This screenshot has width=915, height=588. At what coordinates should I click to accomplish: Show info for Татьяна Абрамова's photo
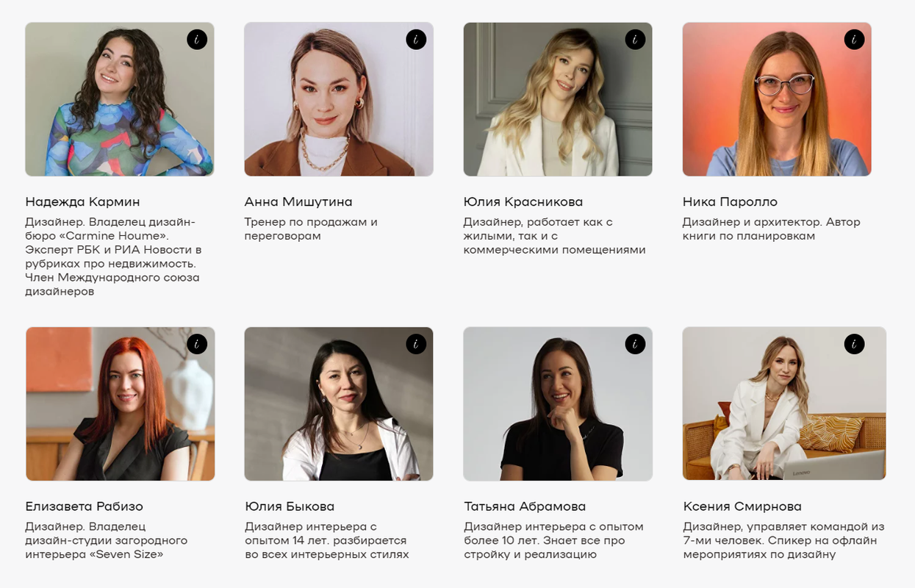(635, 344)
